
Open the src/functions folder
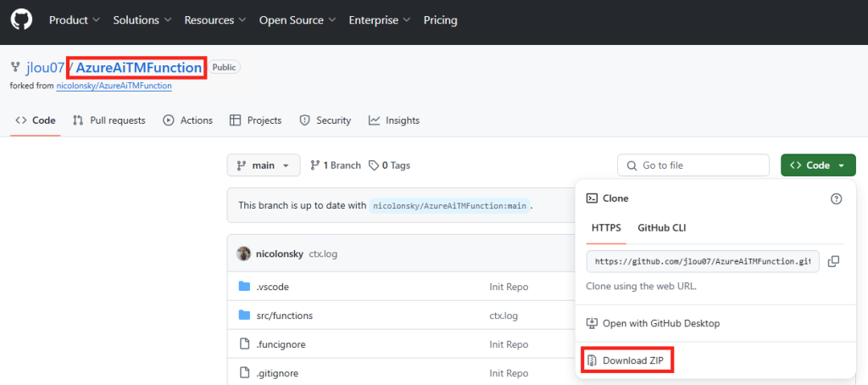285,315
